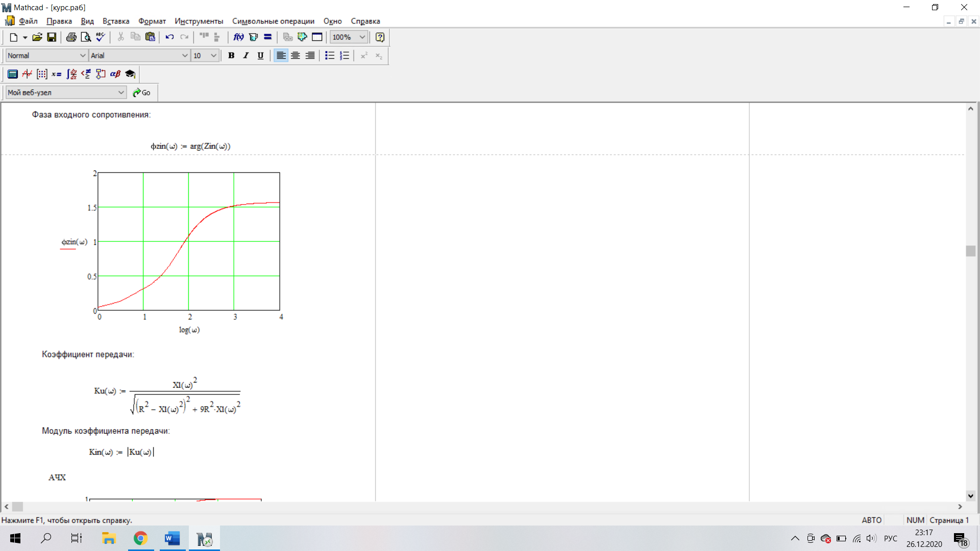Set text alignment to center
The height and width of the screenshot is (551, 980).
tap(296, 56)
